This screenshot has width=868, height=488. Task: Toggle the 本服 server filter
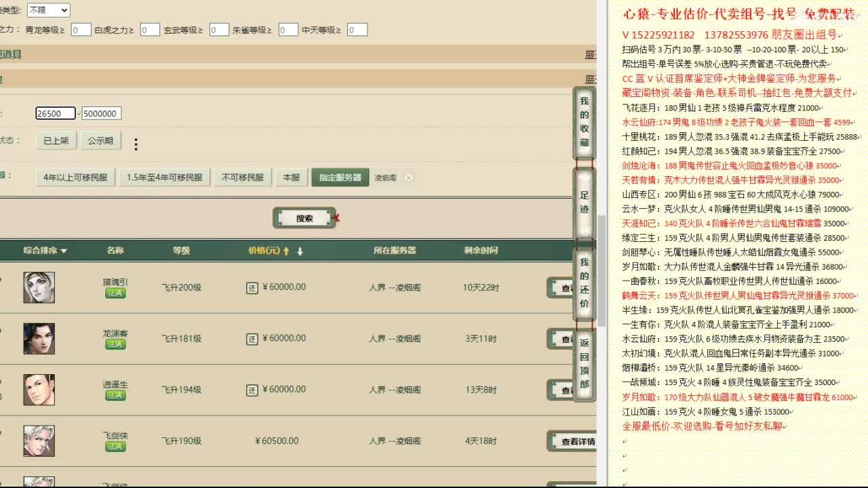[x=292, y=178]
